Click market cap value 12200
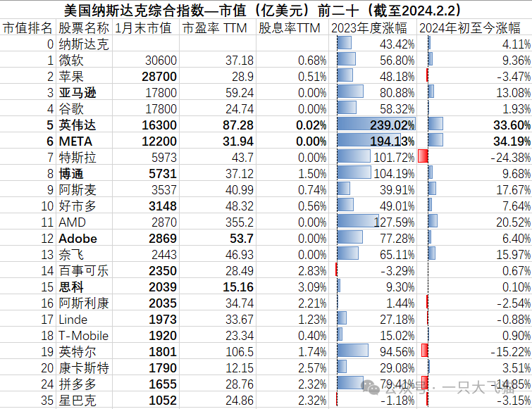Viewport: 532px width, 409px height. (x=159, y=141)
